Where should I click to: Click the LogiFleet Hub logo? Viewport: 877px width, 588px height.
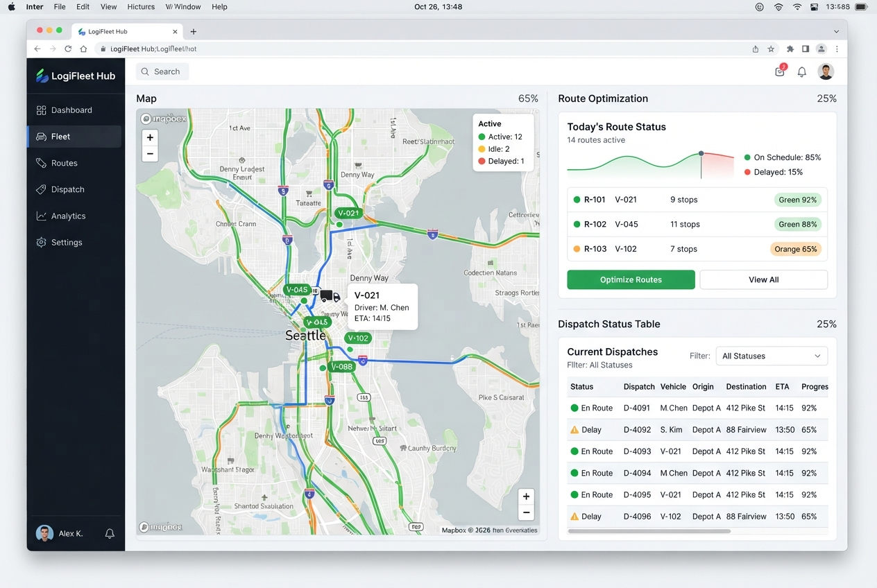[76, 76]
